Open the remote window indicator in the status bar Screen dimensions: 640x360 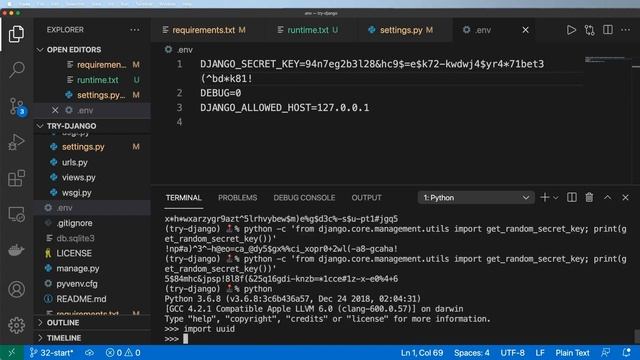[11, 353]
